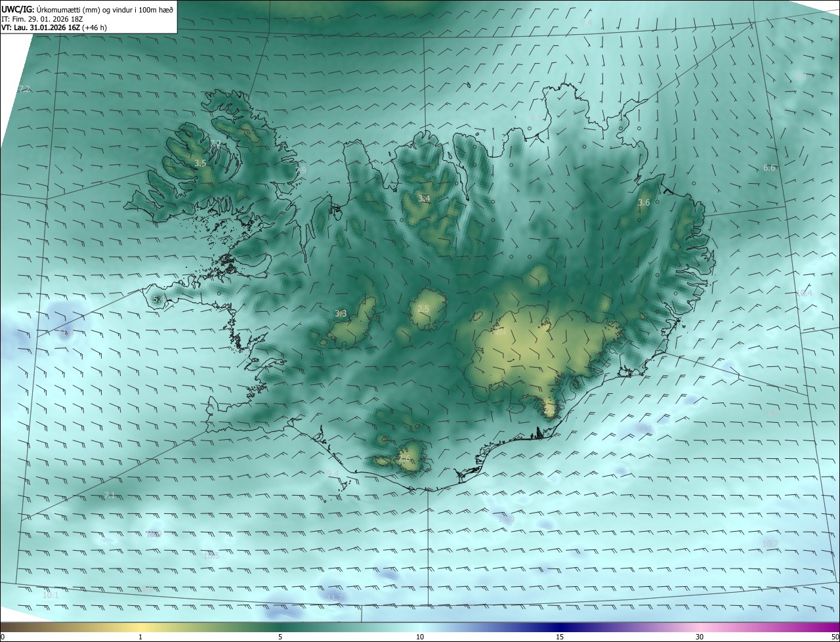Click the 6.6 value off the east coast

pos(769,168)
